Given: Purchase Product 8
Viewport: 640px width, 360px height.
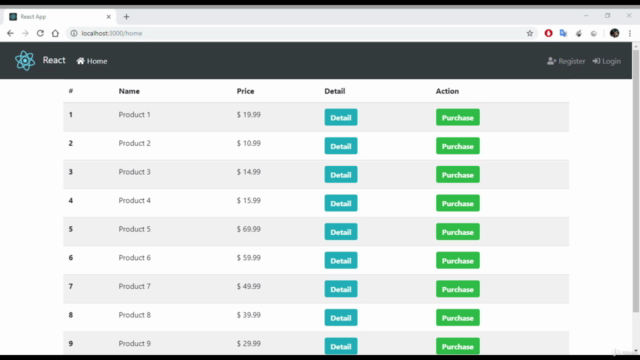Looking at the screenshot, I should coord(458,318).
